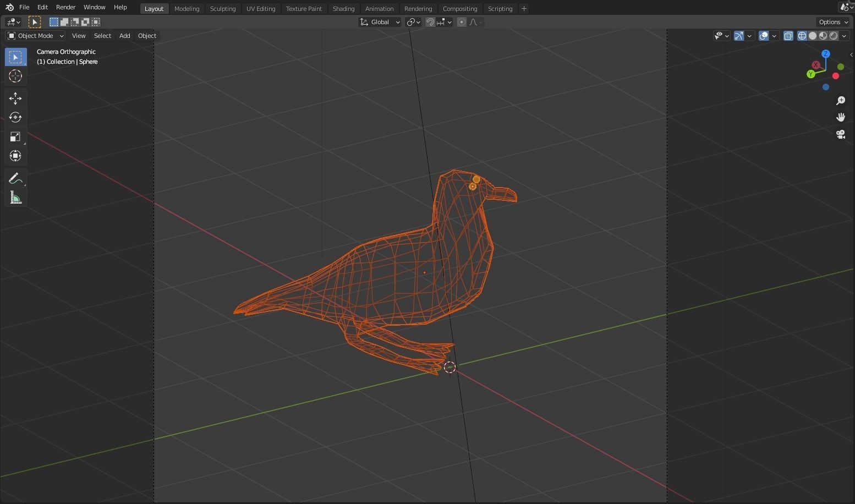Switch to the Scripting workspace tab
Viewport: 855px width, 504px height.
click(500, 9)
